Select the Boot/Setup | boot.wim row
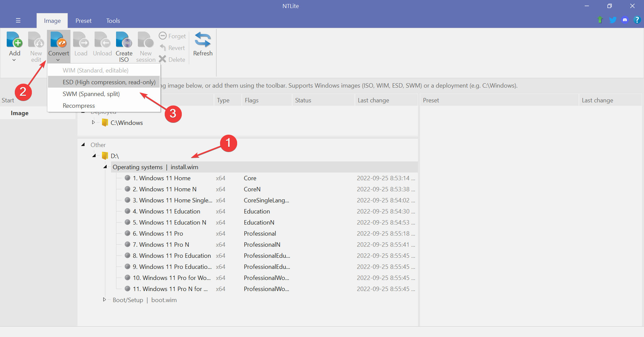Screen dimensions: 644x337 point(145,300)
